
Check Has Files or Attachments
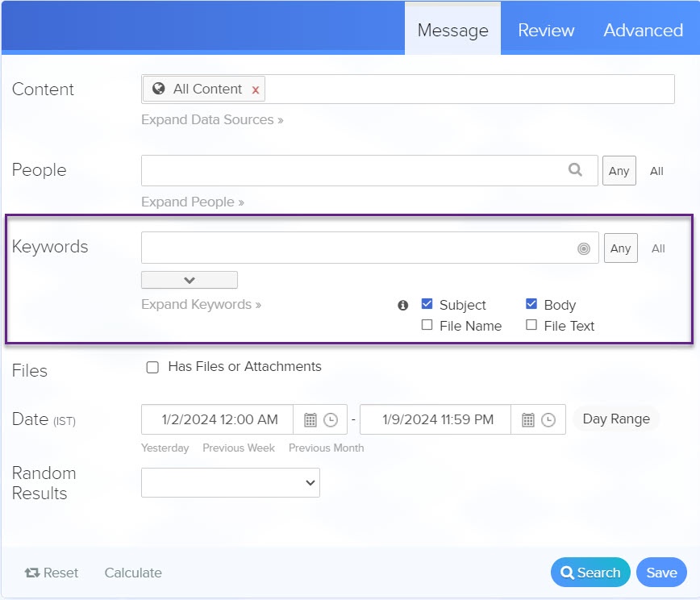pyautogui.click(x=152, y=367)
